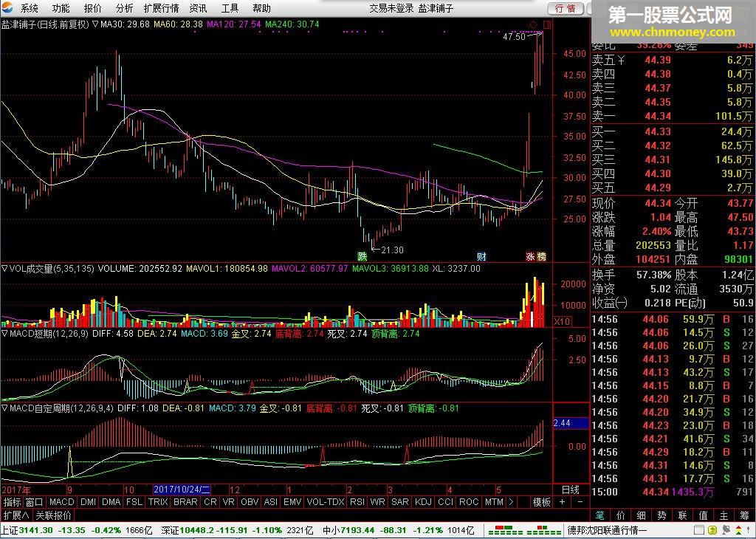The image size is (756, 539).
Task: Click the 关联报价 button
Action: [x=53, y=515]
